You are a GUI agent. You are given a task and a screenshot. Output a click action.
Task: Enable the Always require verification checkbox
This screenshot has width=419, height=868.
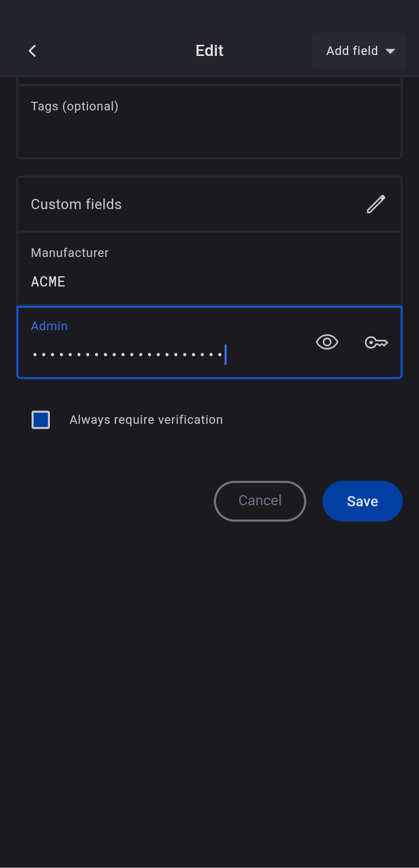41,420
